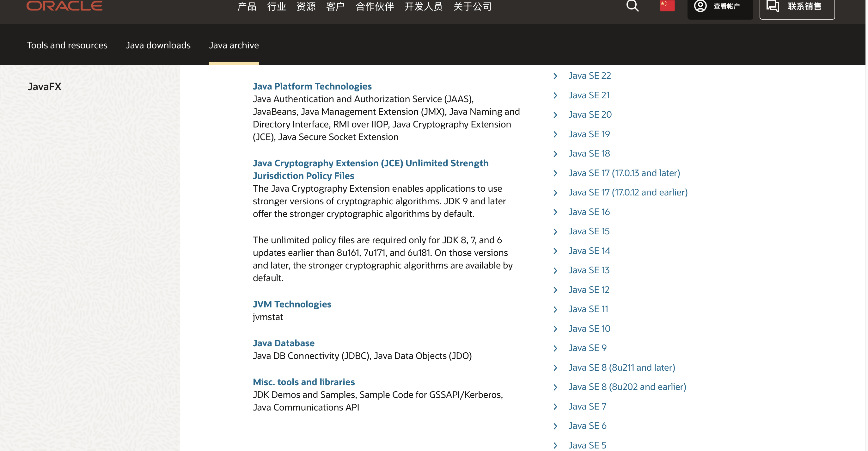Image resolution: width=868 pixels, height=451 pixels.
Task: Open JVM Technologies link
Action: (x=292, y=304)
